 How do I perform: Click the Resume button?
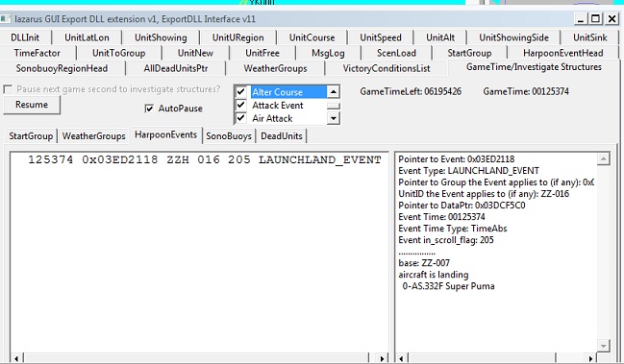(32, 105)
